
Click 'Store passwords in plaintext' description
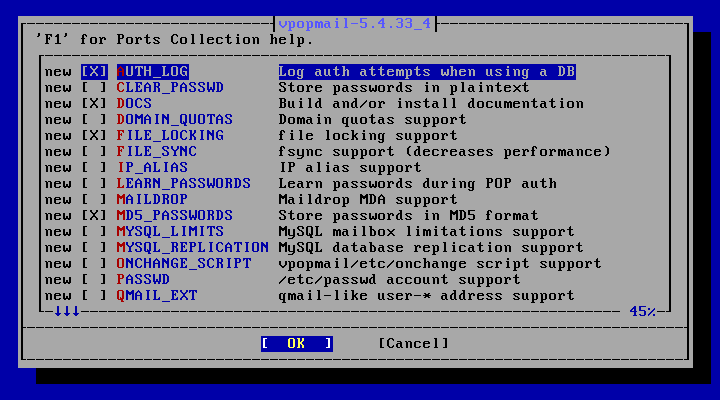point(404,88)
